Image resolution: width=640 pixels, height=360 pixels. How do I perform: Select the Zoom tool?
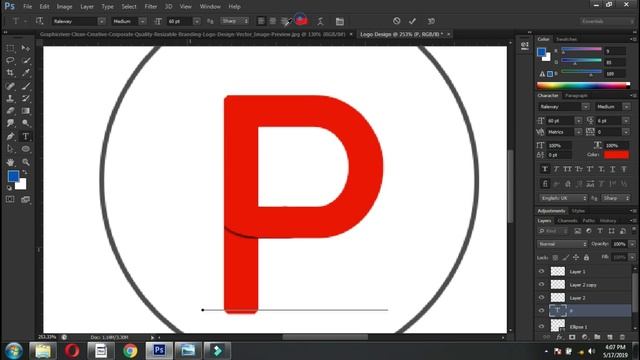click(x=26, y=162)
